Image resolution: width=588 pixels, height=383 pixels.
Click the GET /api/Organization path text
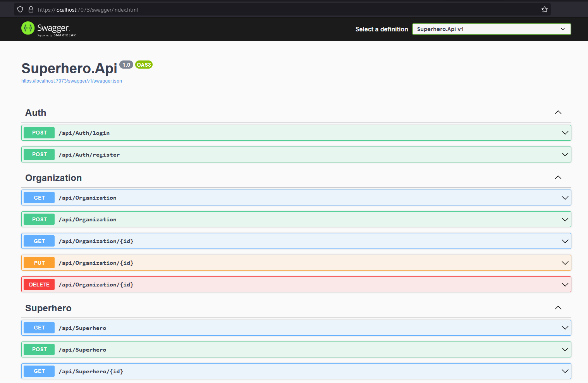(x=88, y=198)
